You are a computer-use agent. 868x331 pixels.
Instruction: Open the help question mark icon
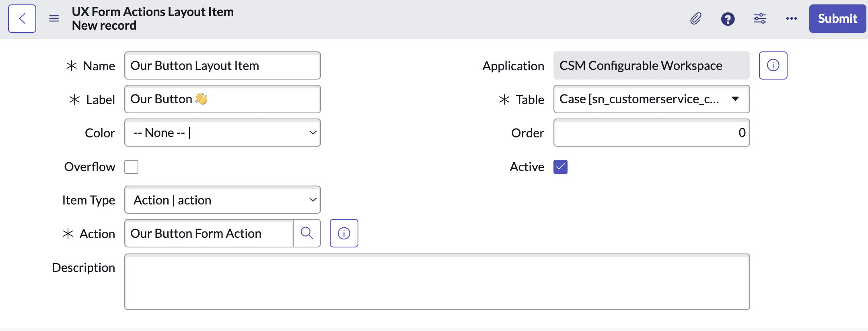click(x=728, y=19)
